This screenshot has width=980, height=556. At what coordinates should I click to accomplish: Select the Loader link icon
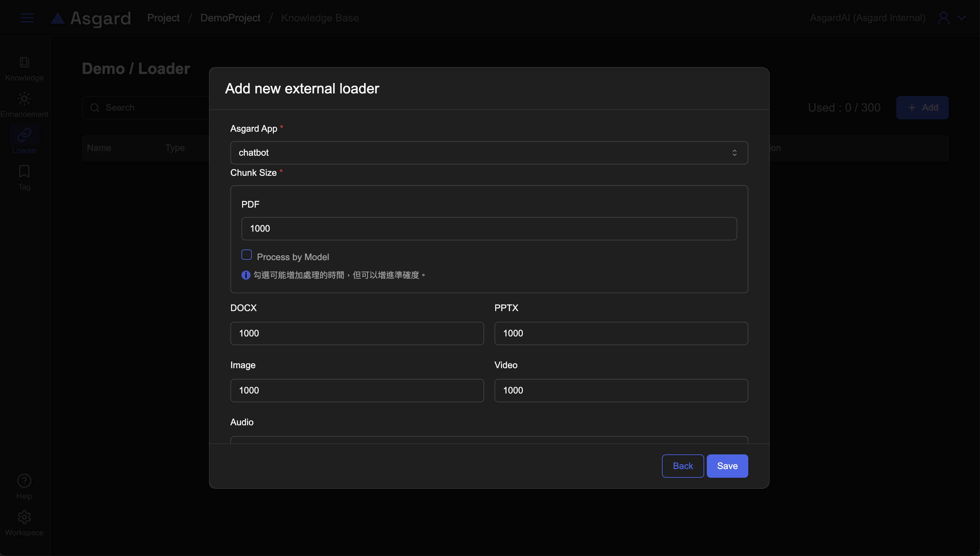(24, 135)
